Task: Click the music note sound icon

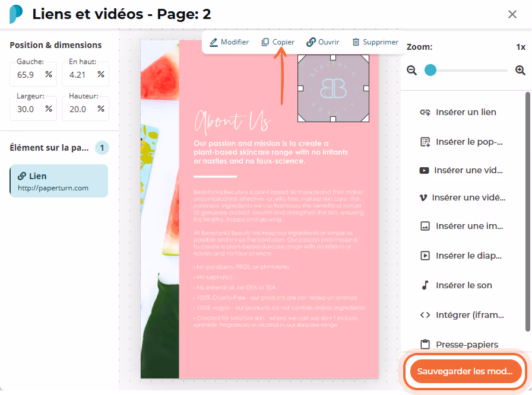Action: (x=425, y=285)
